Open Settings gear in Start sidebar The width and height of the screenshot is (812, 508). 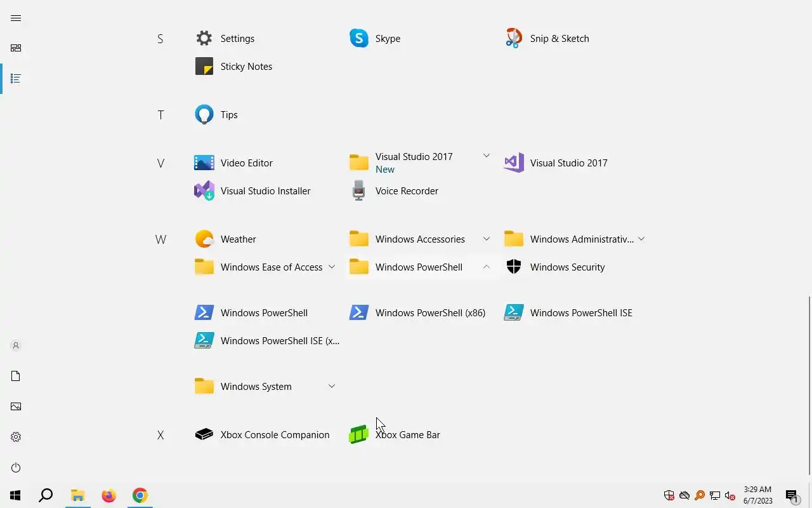(x=16, y=437)
